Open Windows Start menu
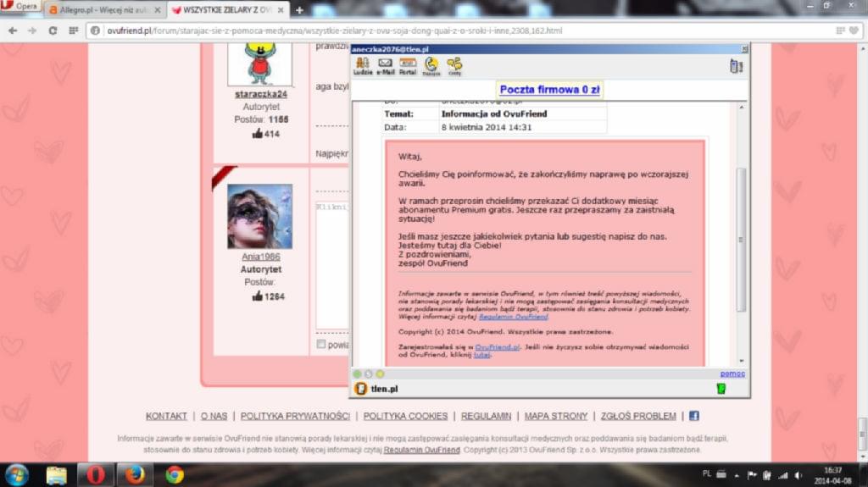The image size is (868, 487). [x=17, y=475]
